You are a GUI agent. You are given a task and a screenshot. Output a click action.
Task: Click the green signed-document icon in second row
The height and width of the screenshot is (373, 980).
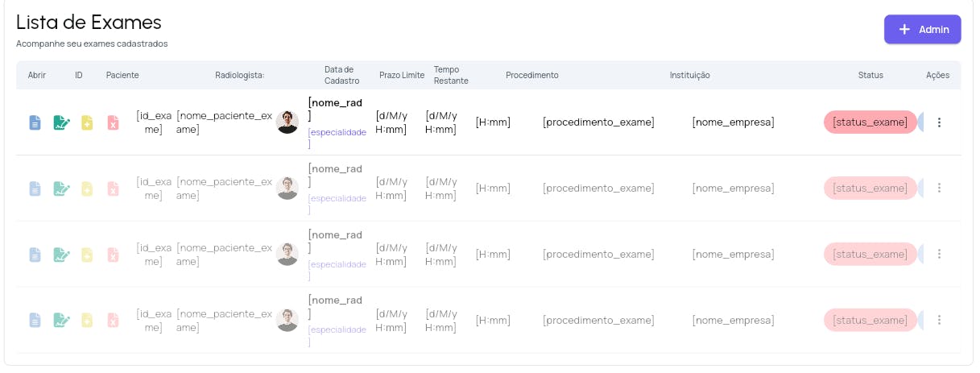pyautogui.click(x=61, y=189)
